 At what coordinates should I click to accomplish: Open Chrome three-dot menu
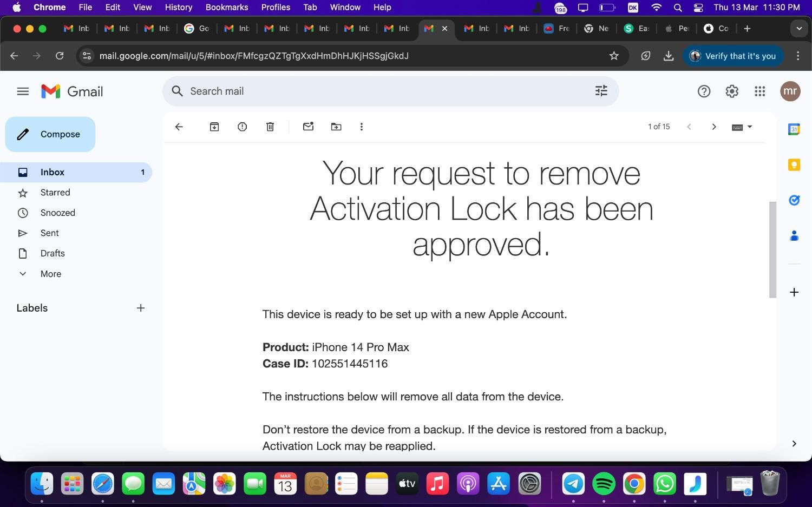(798, 56)
